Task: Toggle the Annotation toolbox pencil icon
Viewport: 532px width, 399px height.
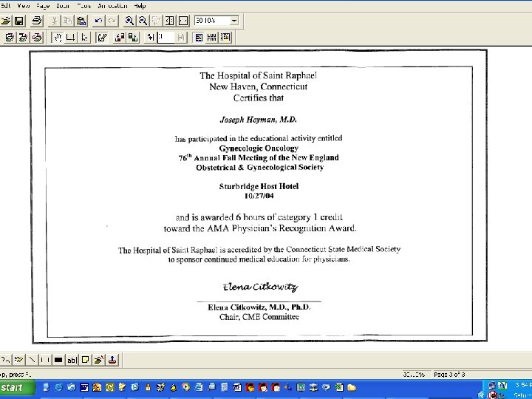Action: (x=102, y=37)
